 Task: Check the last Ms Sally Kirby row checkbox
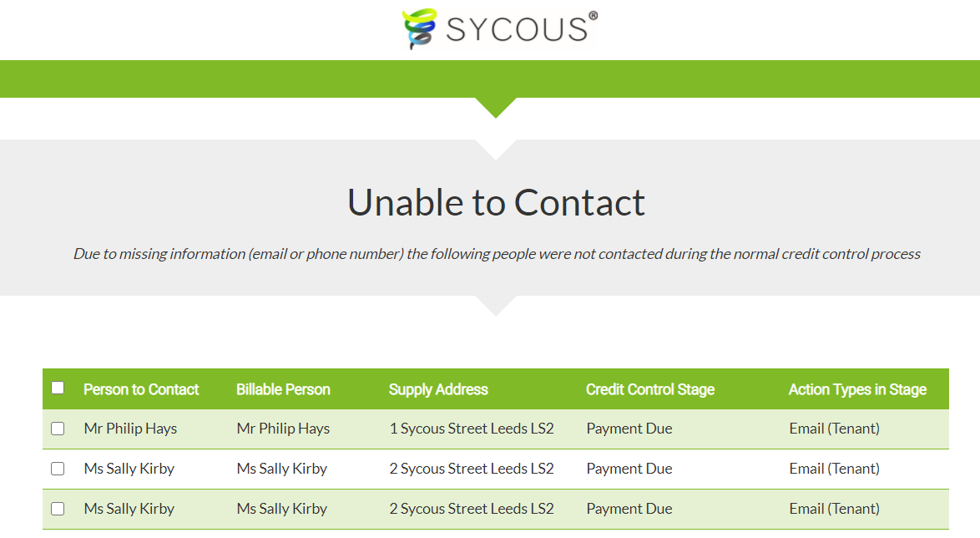pos(58,509)
